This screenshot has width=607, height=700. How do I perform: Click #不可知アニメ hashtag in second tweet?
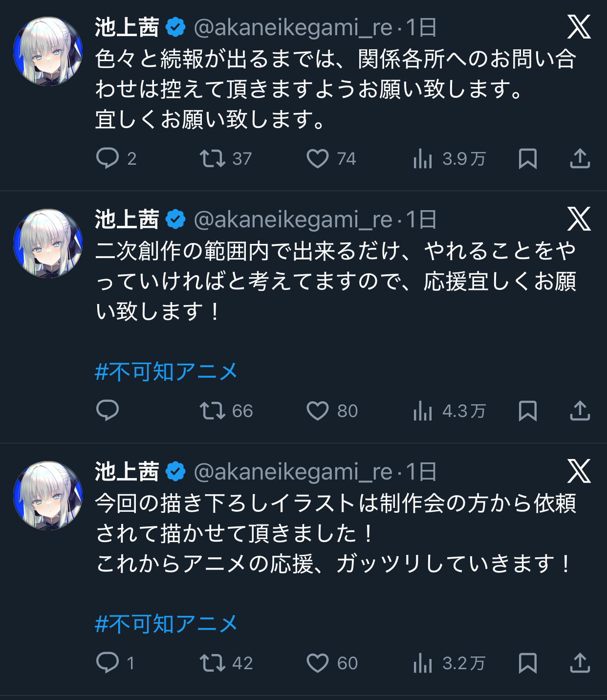(x=166, y=372)
